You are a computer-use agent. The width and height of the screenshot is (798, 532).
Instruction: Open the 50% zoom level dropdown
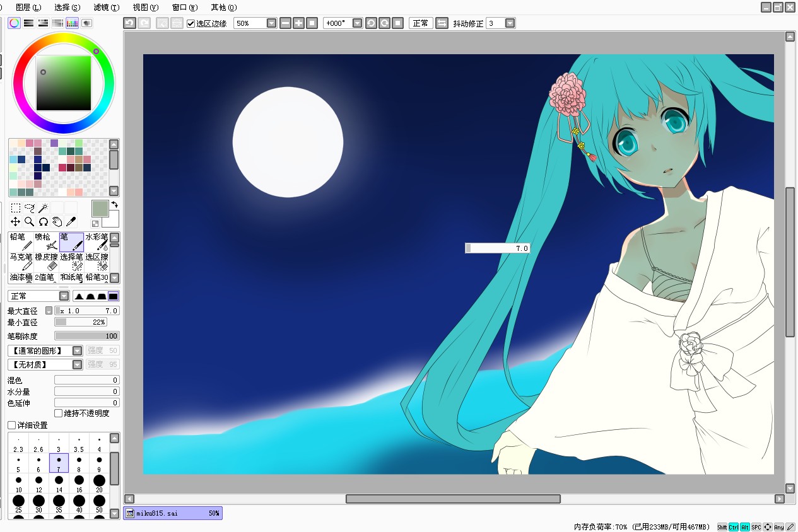tap(271, 23)
